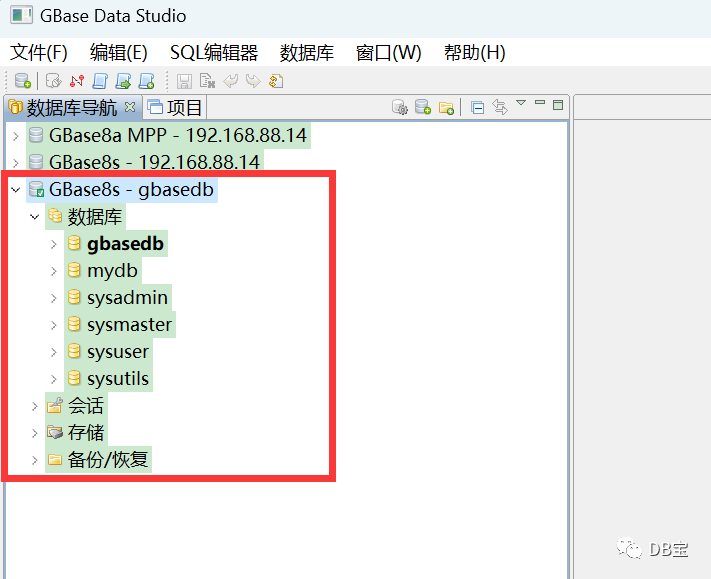
Task: Select the mydb database
Action: tap(112, 271)
